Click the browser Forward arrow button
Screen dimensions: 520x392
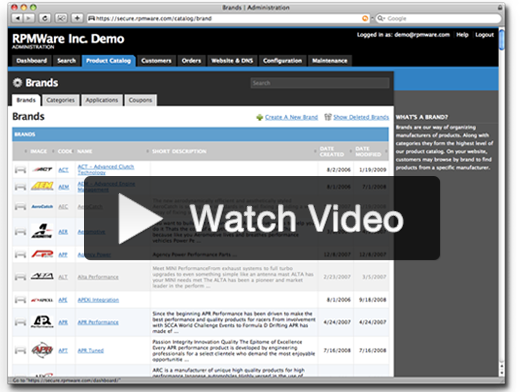point(29,18)
